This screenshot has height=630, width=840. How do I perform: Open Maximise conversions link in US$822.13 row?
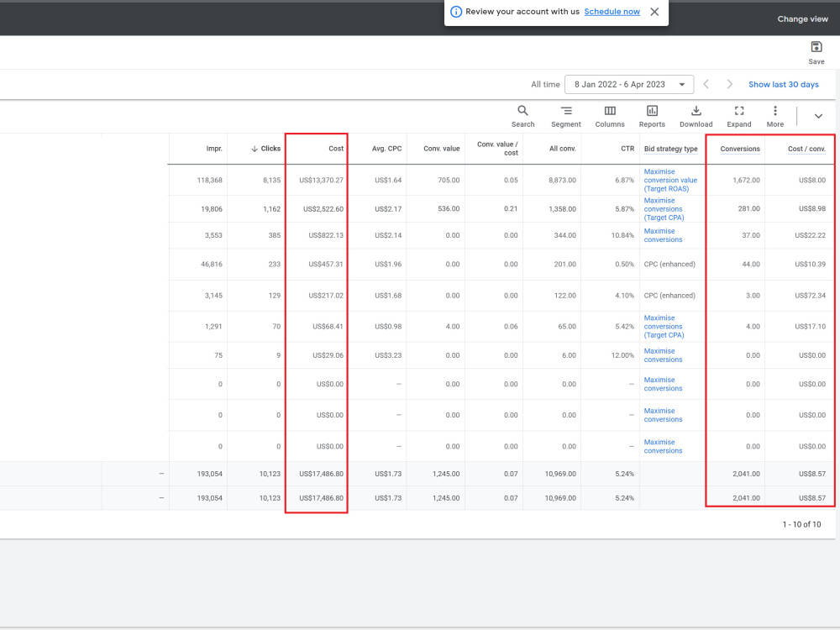point(663,235)
